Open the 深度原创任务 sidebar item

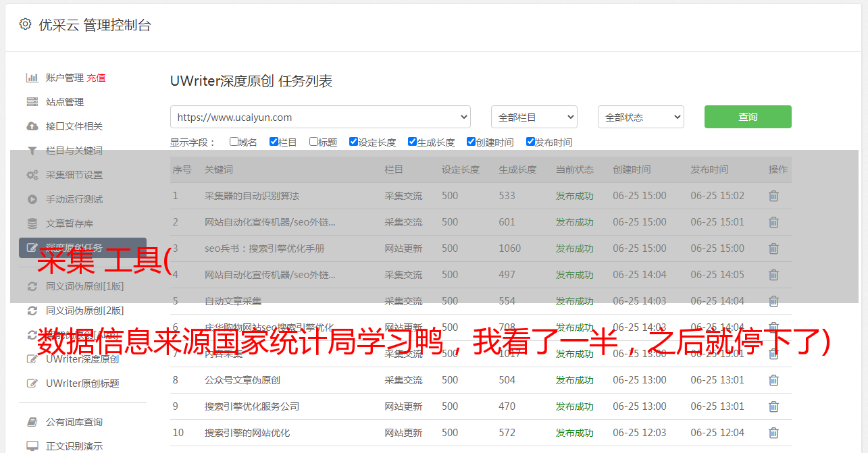coord(83,248)
